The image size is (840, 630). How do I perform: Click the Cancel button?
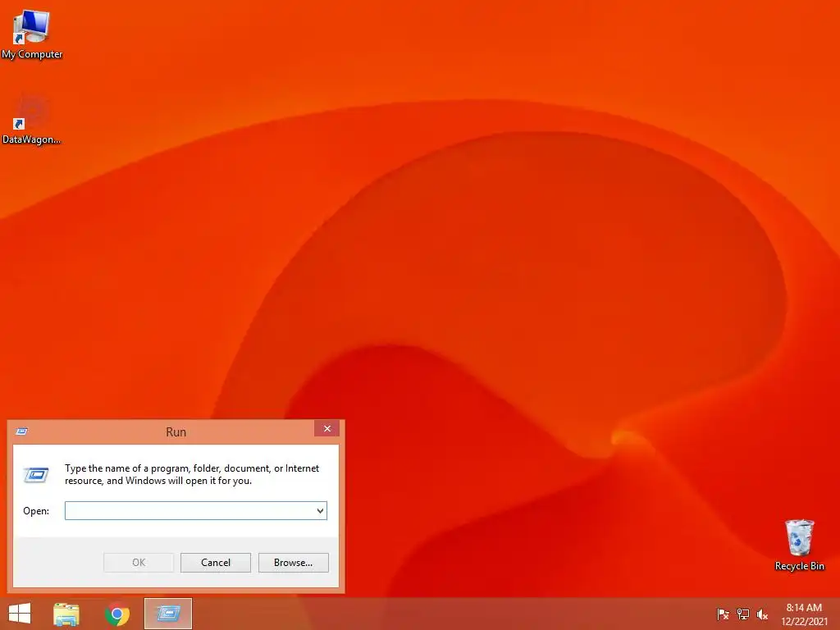click(216, 563)
